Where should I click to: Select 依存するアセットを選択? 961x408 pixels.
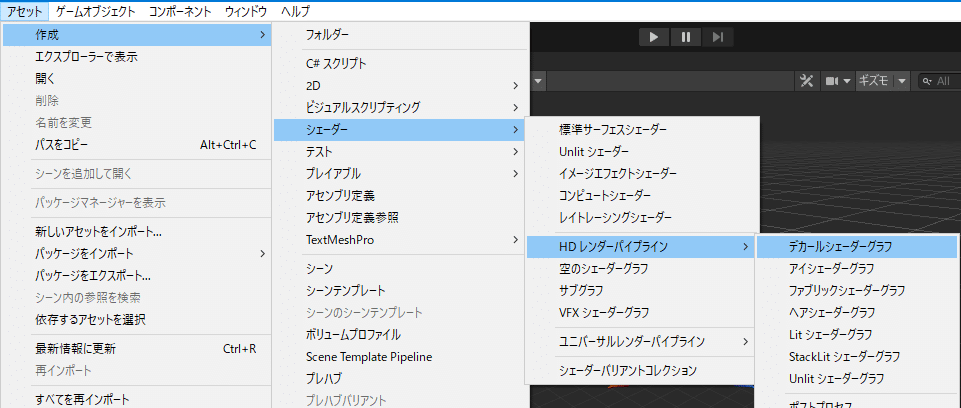pyautogui.click(x=137, y=320)
